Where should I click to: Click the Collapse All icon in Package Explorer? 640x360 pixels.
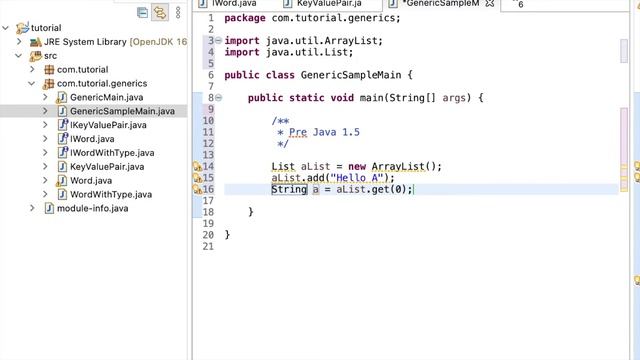(x=142, y=13)
